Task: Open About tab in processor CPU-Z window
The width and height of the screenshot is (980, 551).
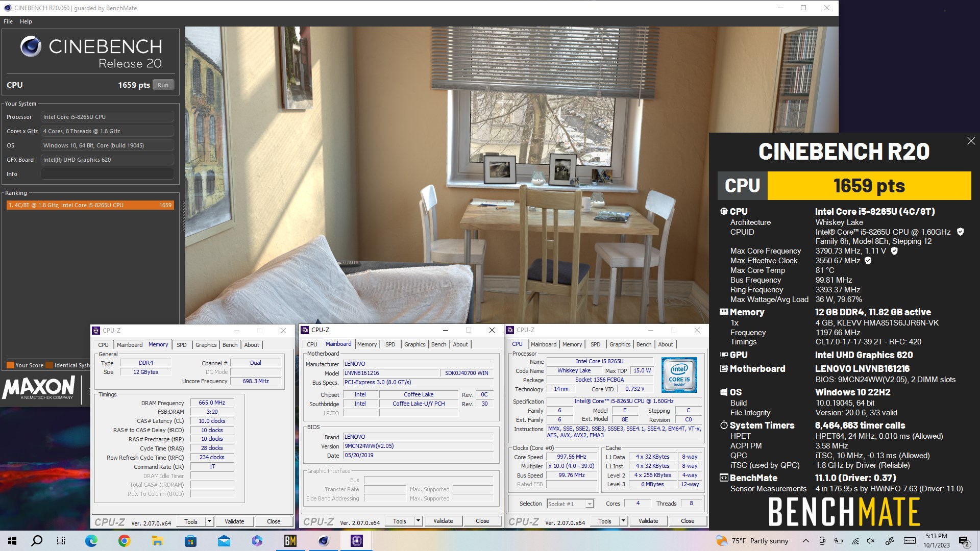Action: [665, 344]
